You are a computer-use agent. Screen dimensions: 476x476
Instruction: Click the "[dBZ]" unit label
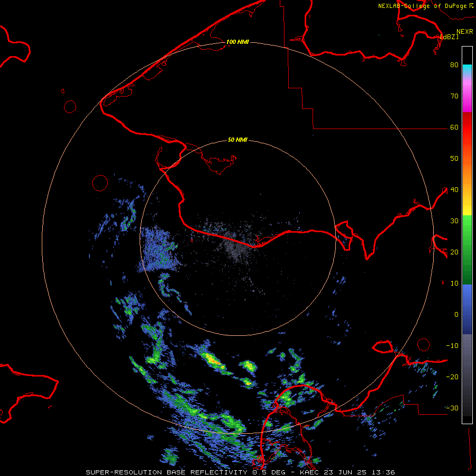coord(449,36)
